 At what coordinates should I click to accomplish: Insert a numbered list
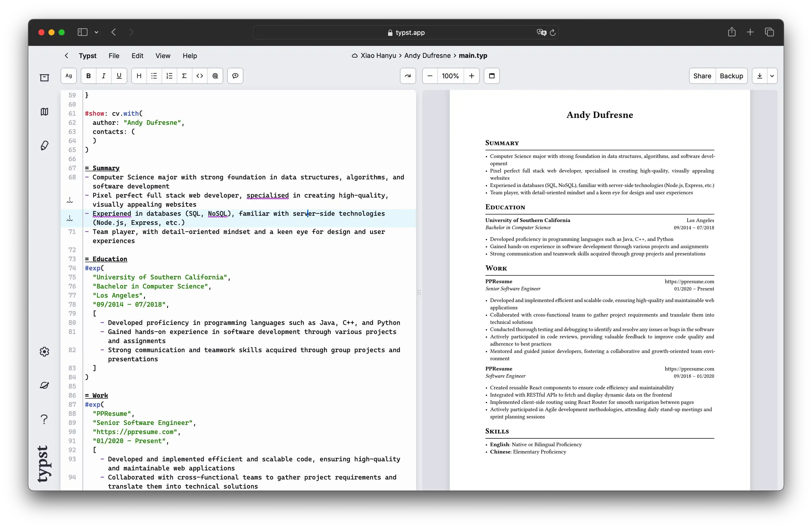click(x=169, y=76)
